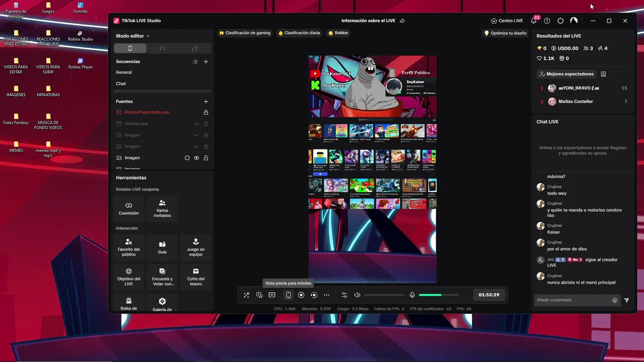
Task: Open the help question mark icon
Action: pos(547,21)
